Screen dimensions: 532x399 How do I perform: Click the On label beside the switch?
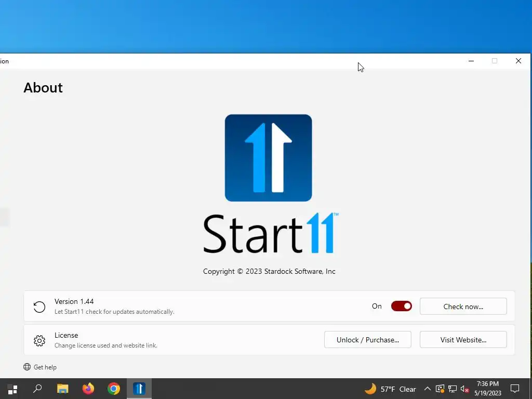(x=377, y=306)
